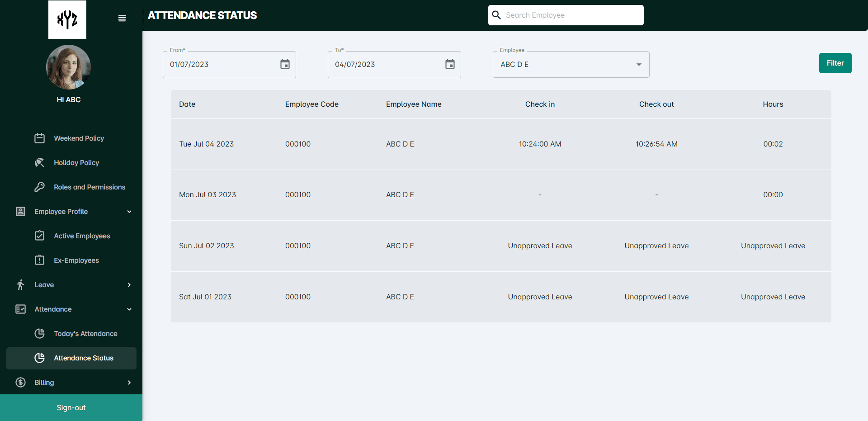Collapse the Attendance menu section
The width and height of the screenshot is (868, 421).
pyautogui.click(x=129, y=309)
